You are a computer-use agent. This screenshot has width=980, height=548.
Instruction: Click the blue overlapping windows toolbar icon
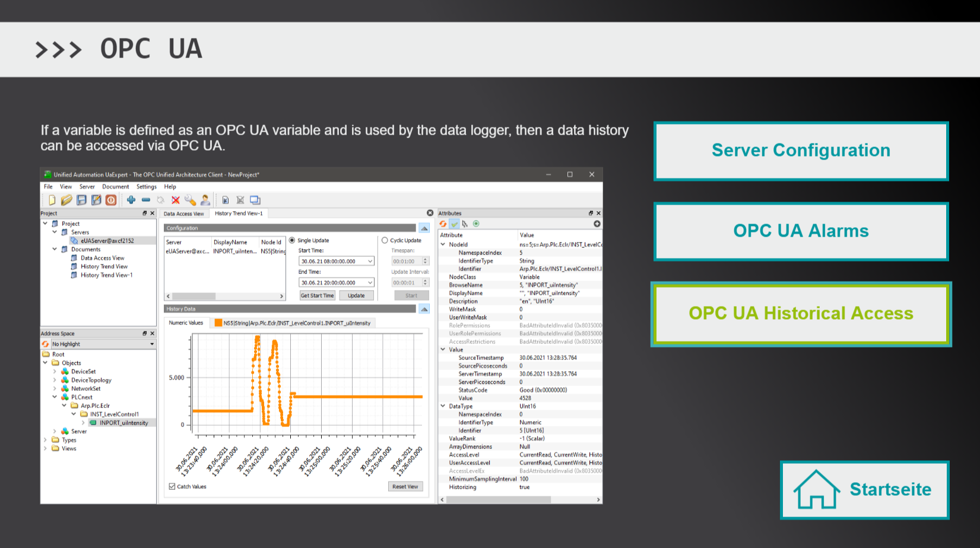(x=255, y=200)
